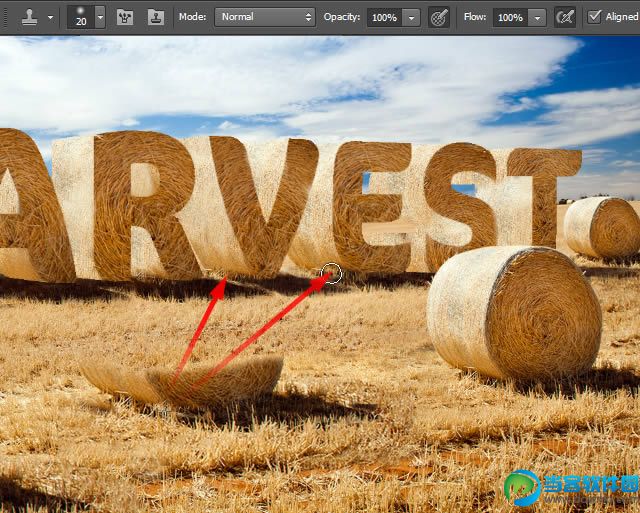The height and width of the screenshot is (513, 640).
Task: Open the Opacity slider arrow
Action: 411,18
